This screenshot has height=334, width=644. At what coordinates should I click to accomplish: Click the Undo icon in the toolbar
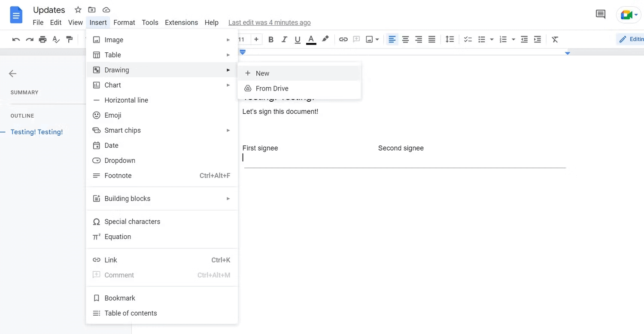point(16,39)
